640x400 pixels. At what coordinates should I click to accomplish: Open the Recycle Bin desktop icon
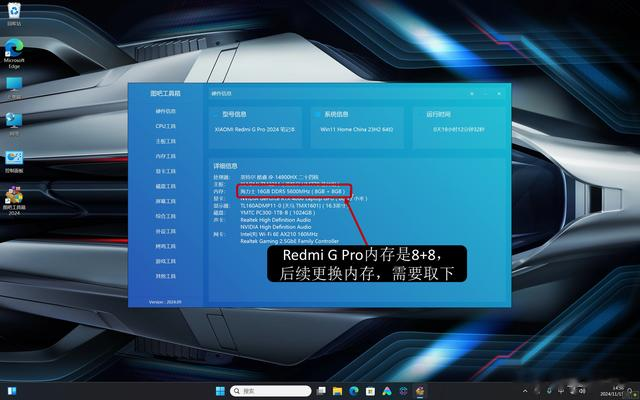(x=14, y=13)
